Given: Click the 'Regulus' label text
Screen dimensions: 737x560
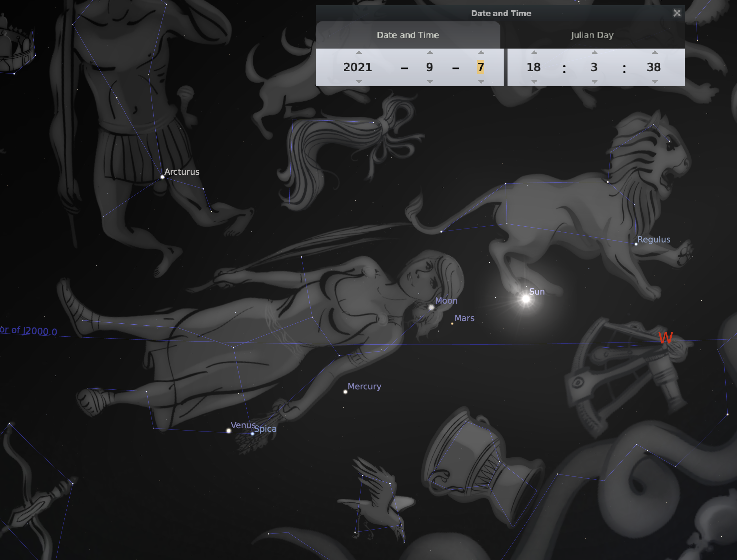Looking at the screenshot, I should point(654,239).
